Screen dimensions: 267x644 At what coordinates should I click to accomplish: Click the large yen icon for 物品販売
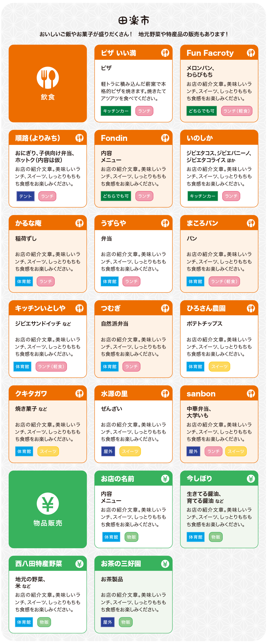click(x=48, y=503)
